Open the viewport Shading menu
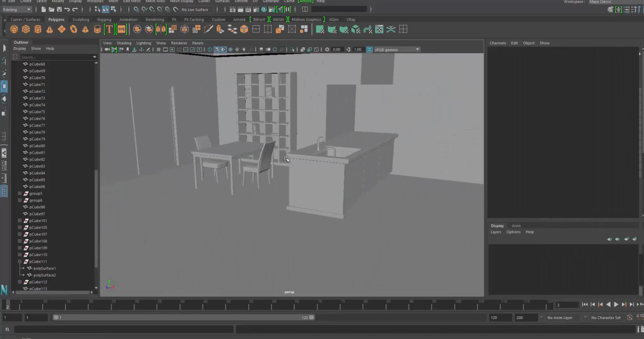The image size is (644, 339). pos(124,43)
